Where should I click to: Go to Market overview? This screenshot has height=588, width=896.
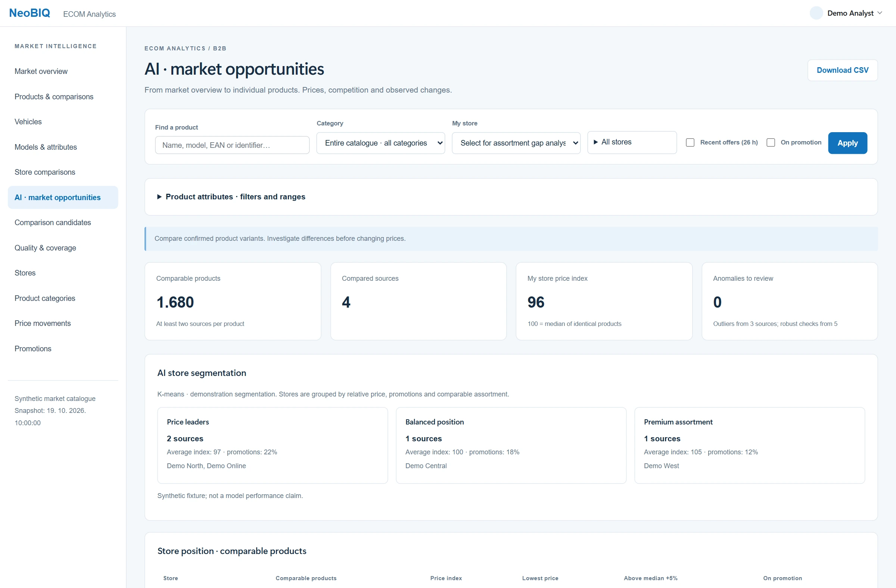(41, 72)
